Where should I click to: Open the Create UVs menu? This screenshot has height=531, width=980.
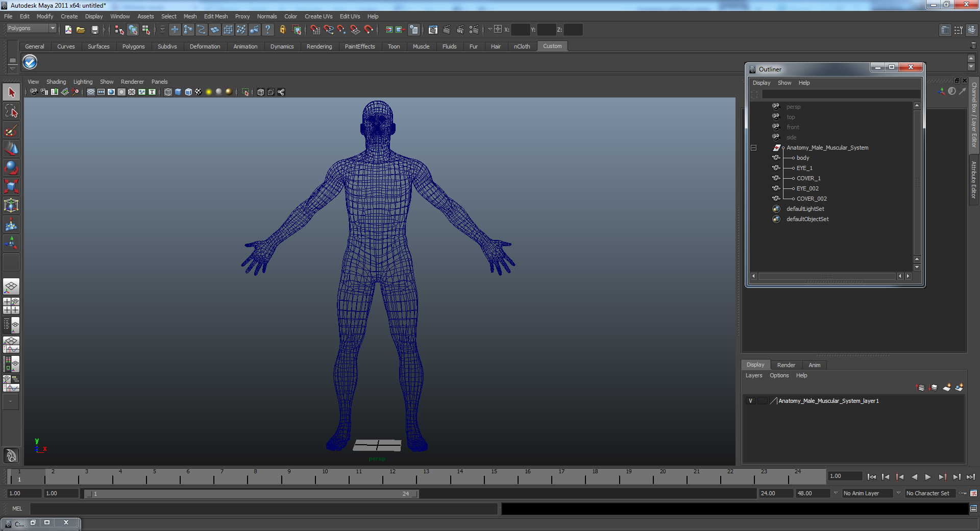(318, 16)
